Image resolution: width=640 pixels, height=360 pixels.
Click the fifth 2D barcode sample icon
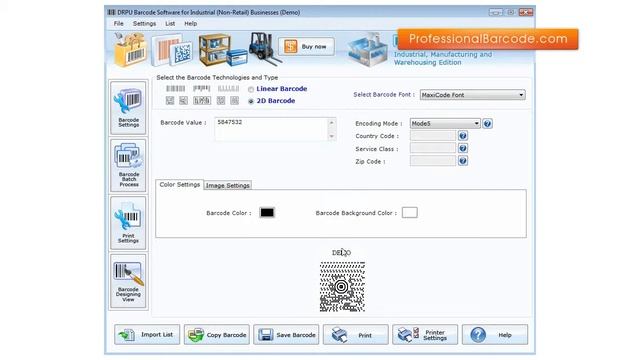click(x=234, y=100)
